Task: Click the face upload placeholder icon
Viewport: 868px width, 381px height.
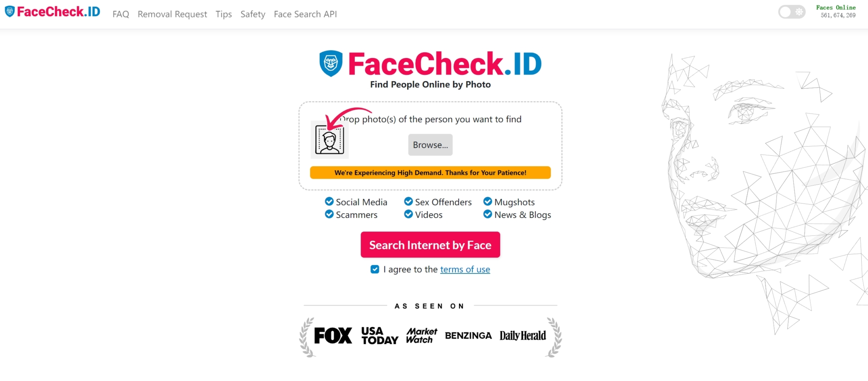Action: click(329, 139)
